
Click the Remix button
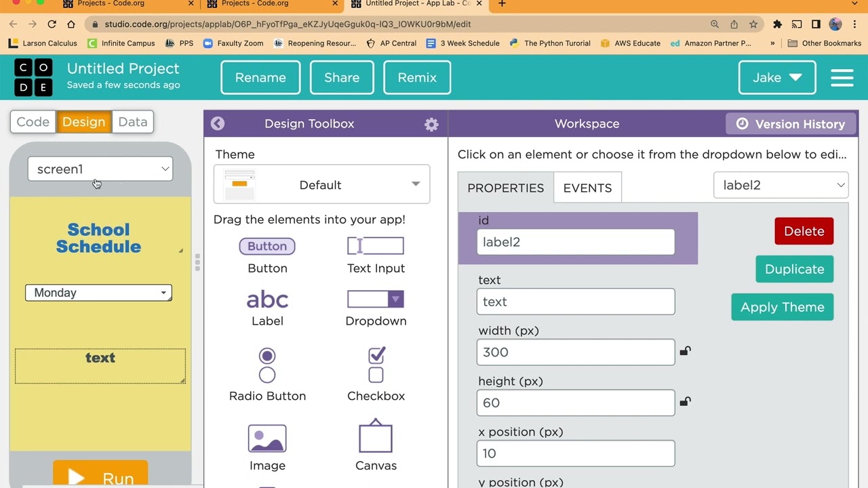(x=417, y=77)
